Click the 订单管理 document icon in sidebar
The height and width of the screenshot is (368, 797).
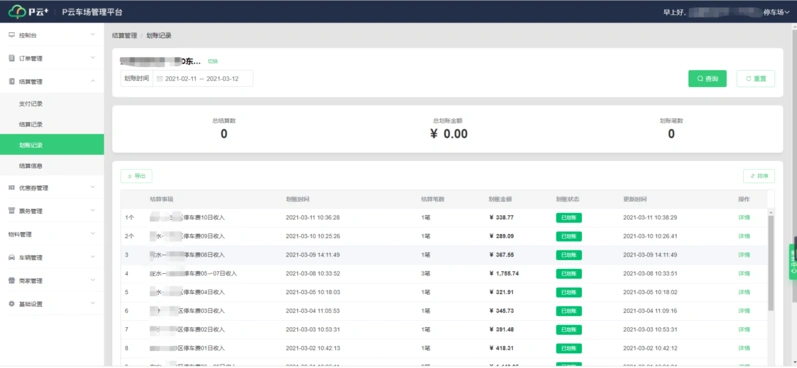coord(12,58)
